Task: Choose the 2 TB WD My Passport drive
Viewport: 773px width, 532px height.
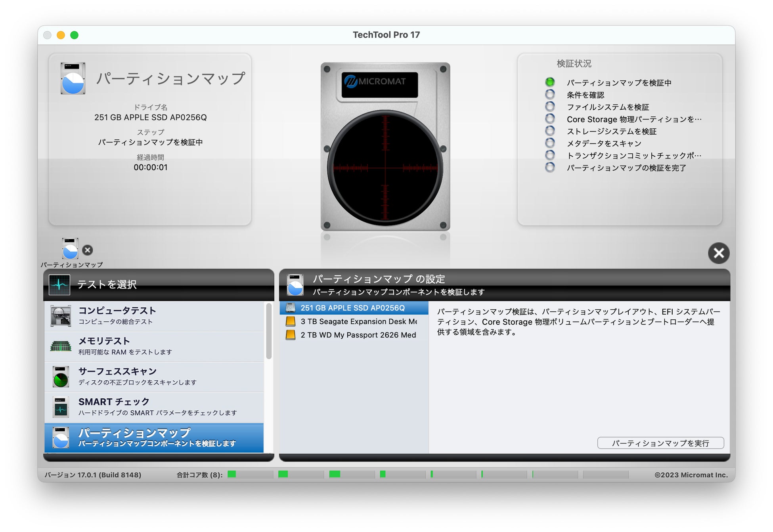Action: tap(358, 335)
